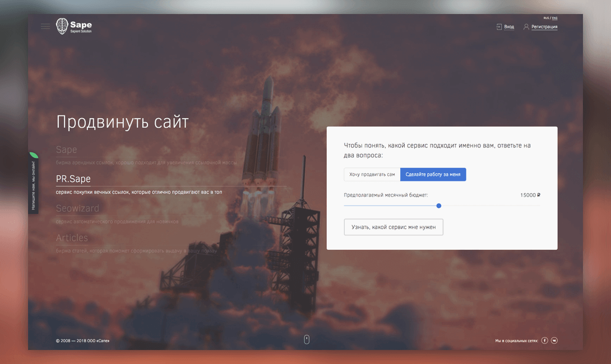611x364 pixels.
Task: Open the VK social network icon
Action: [x=554, y=340]
